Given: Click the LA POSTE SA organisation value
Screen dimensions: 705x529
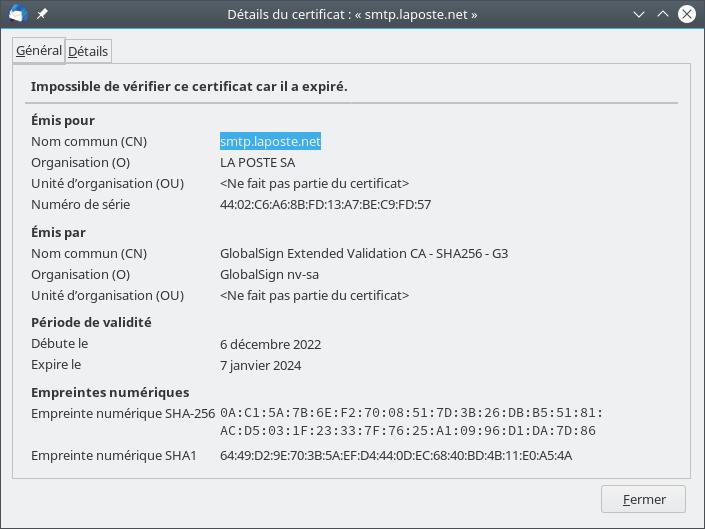Looking at the screenshot, I should pyautogui.click(x=257, y=162).
